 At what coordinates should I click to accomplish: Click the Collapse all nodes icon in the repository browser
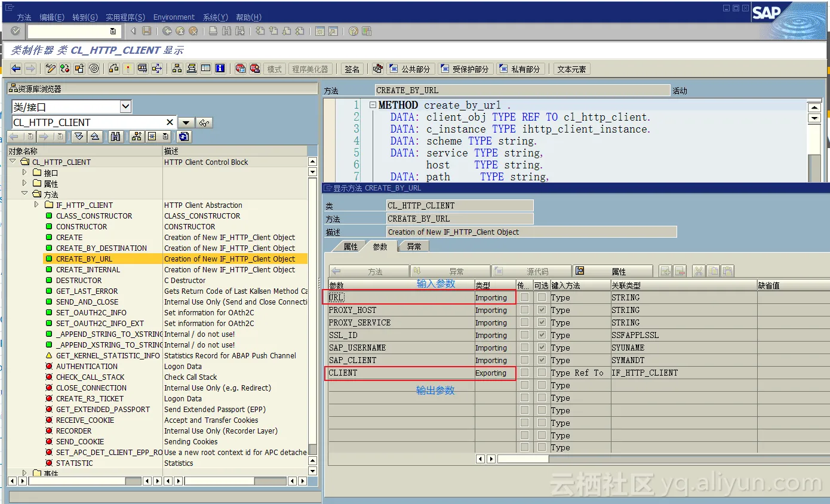point(94,137)
